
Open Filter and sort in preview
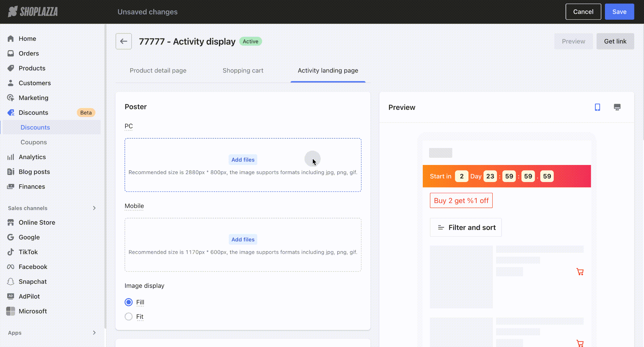coord(465,227)
